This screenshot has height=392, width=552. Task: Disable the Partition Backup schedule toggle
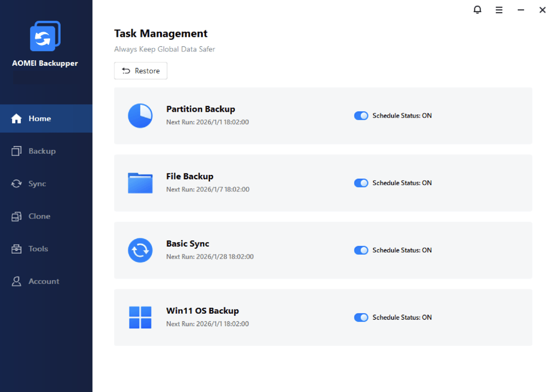pos(361,115)
